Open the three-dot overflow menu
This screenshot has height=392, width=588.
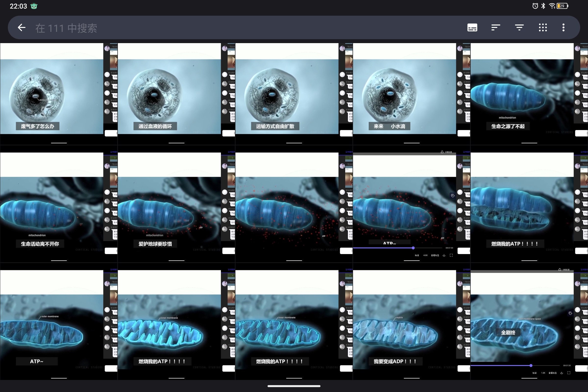(563, 27)
